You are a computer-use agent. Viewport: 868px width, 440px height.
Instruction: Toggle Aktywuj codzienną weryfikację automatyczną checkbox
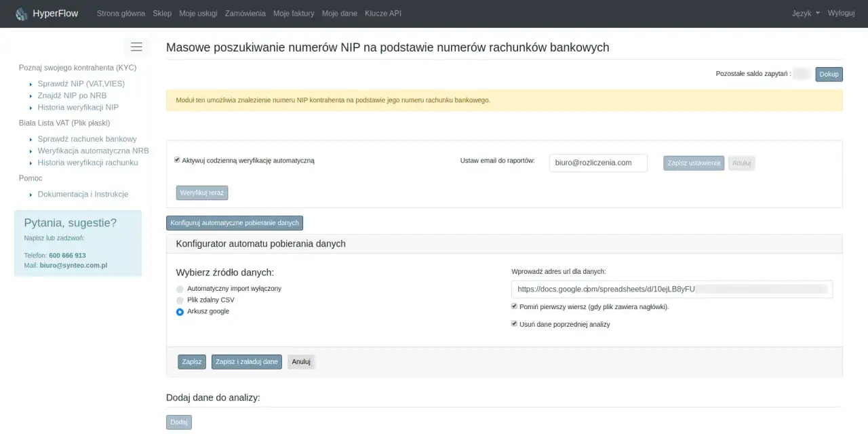point(177,160)
